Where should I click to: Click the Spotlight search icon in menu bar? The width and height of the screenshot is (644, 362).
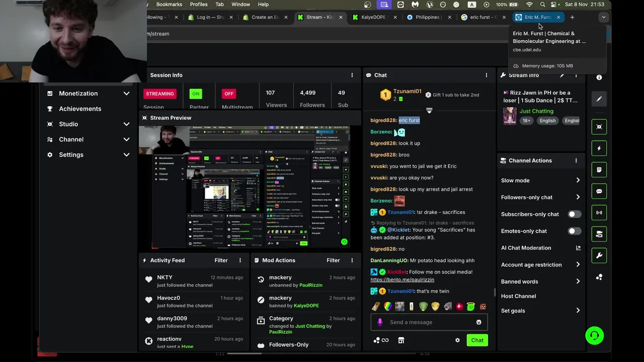(543, 5)
